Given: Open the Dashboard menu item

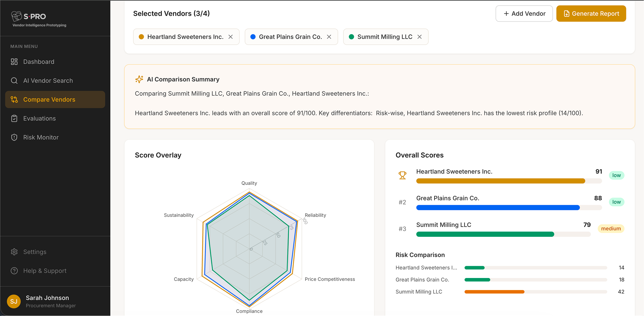Looking at the screenshot, I should 39,61.
